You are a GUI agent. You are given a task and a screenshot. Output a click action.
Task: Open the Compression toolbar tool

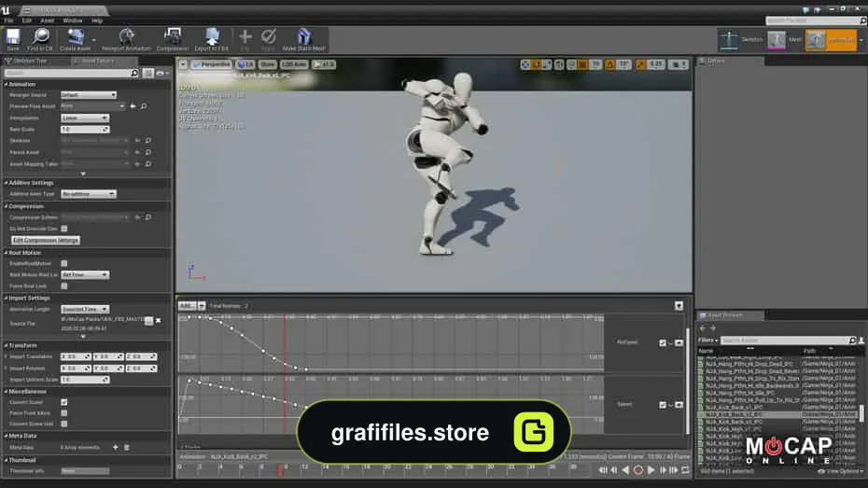(172, 39)
